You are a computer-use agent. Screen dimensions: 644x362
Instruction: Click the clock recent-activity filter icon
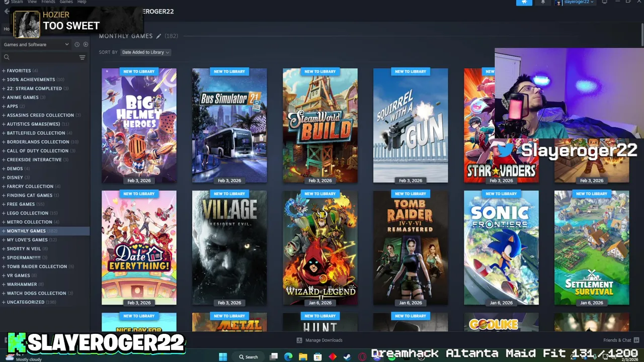pyautogui.click(x=77, y=44)
